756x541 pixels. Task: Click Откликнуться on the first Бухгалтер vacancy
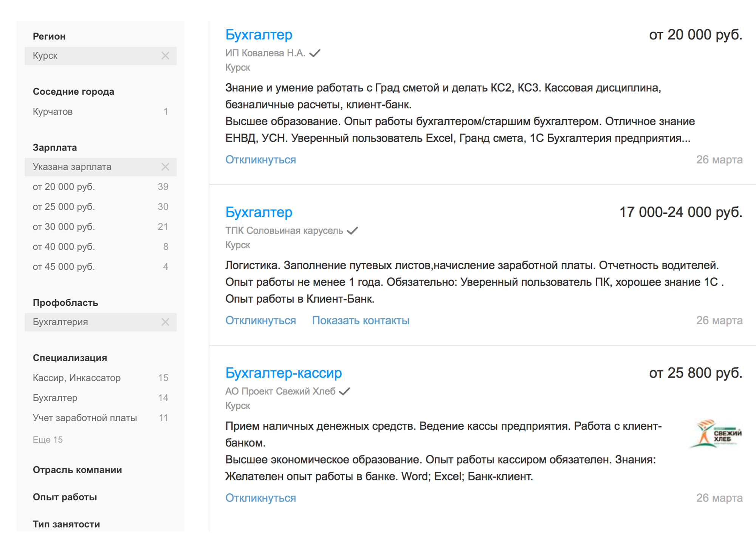pos(260,160)
